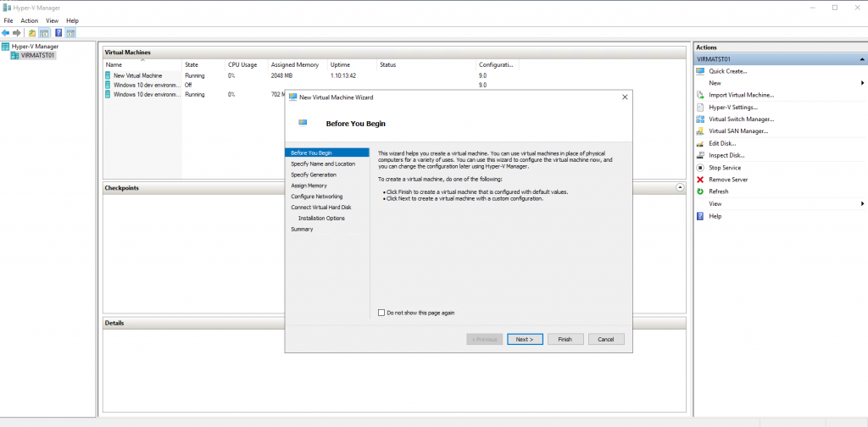This screenshot has height=427, width=868.
Task: Expand the View submenu in Actions
Action: pos(862,203)
